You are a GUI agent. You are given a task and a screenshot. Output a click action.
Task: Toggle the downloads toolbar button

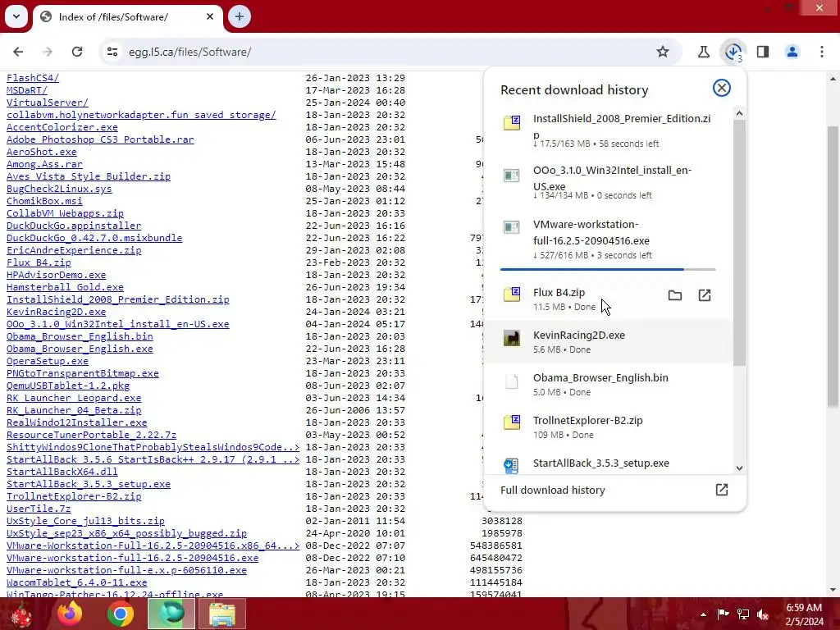(x=733, y=52)
